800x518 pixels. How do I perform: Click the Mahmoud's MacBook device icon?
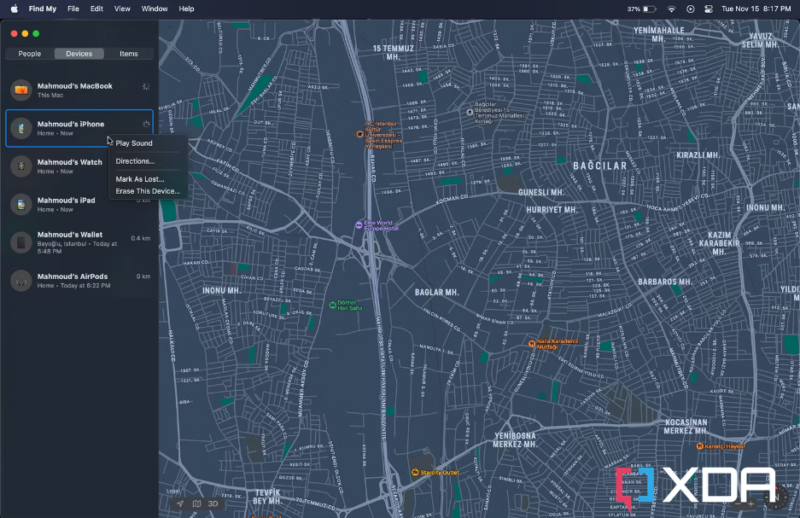coord(21,90)
